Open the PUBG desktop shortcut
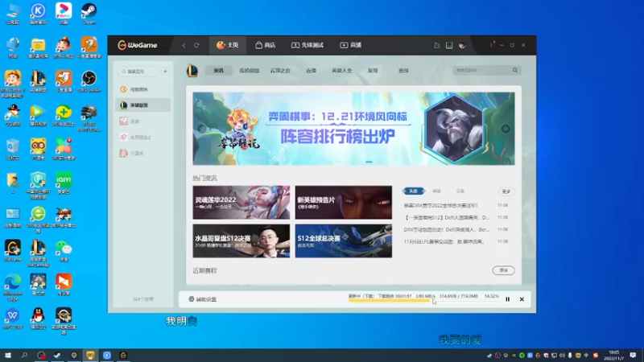 tap(89, 117)
